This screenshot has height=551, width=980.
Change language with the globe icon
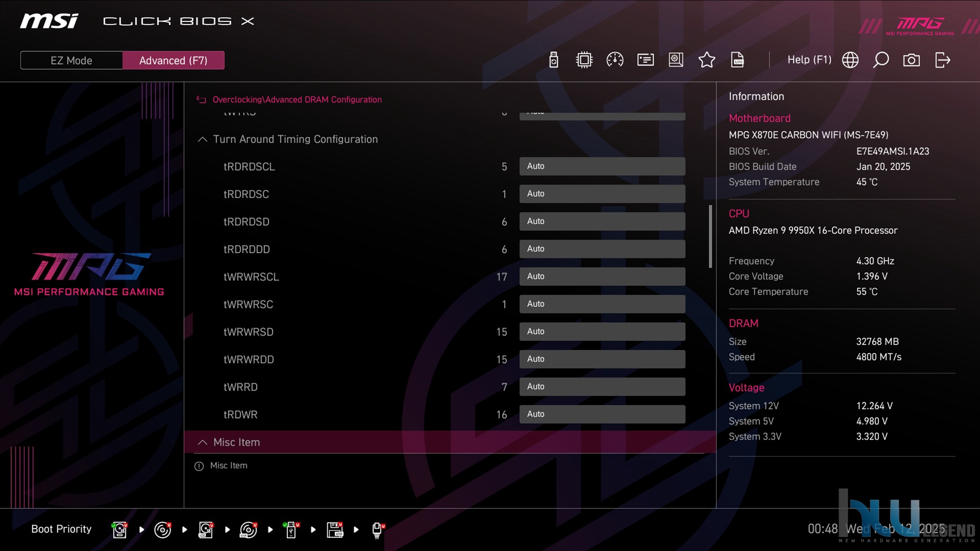coord(850,60)
